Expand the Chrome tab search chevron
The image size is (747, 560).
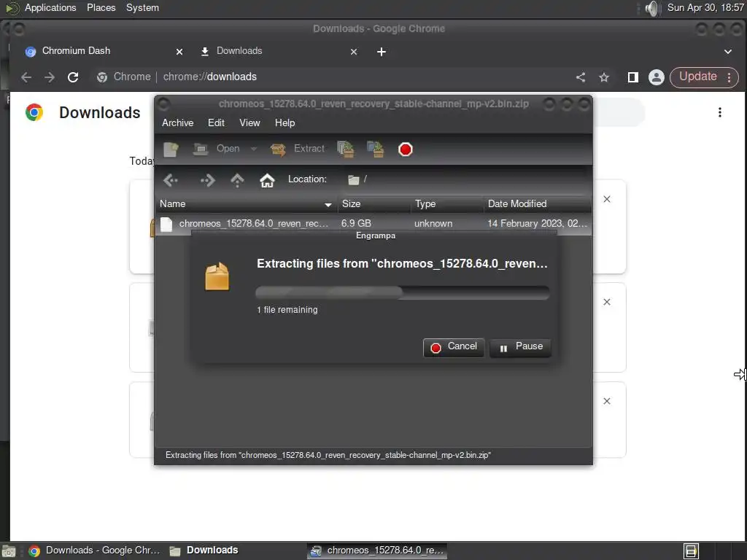pos(727,52)
